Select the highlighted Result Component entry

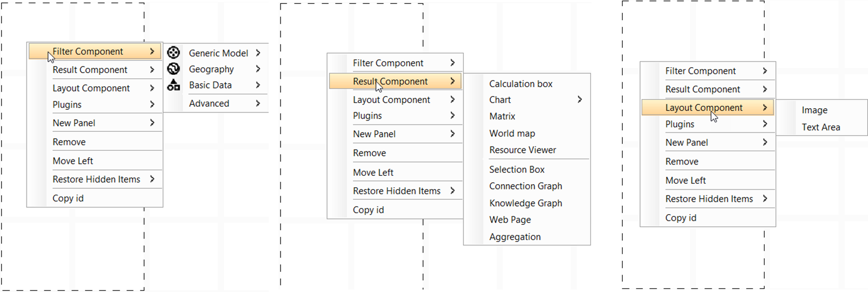390,81
